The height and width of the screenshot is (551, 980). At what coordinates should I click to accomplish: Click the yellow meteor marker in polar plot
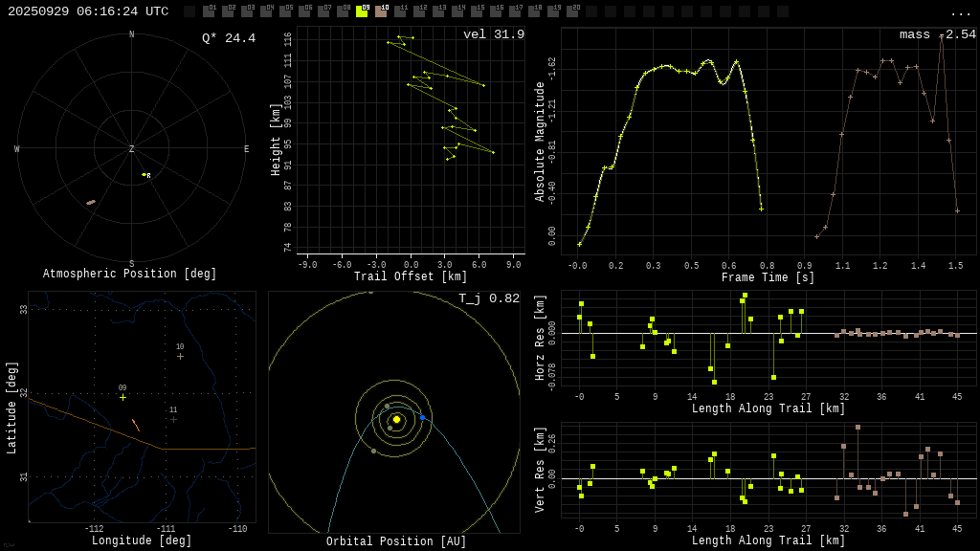[x=145, y=174]
